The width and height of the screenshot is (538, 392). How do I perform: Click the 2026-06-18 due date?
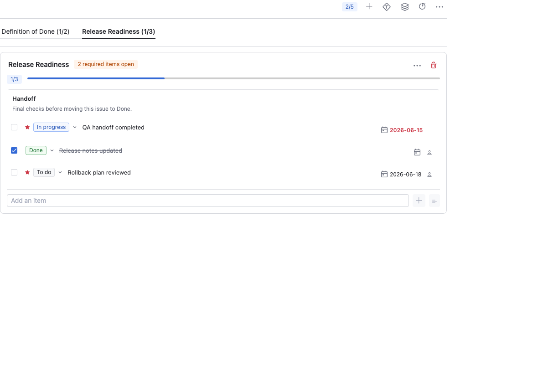coord(406,175)
